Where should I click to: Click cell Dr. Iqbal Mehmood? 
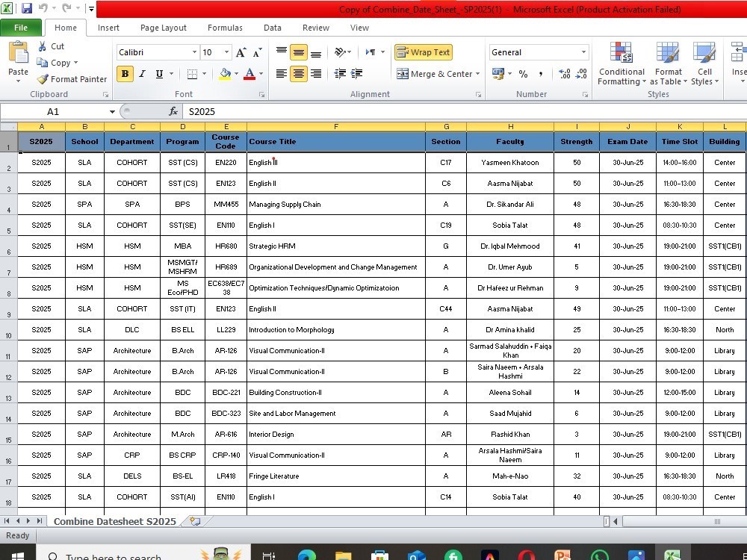pos(510,246)
